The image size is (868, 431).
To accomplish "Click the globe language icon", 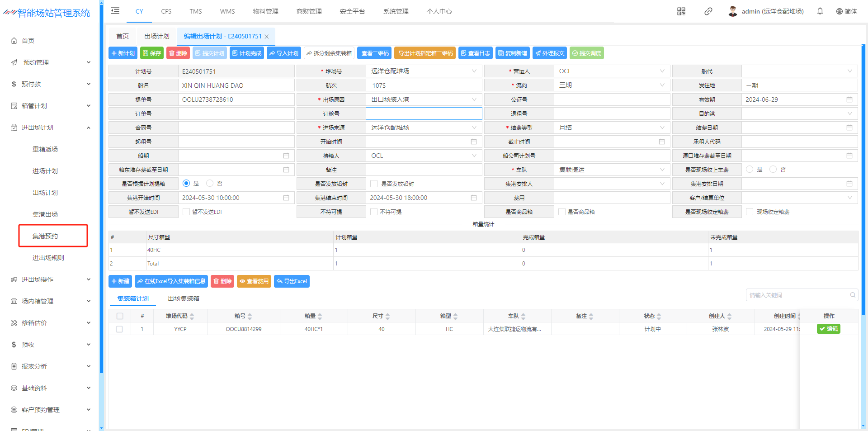I will pos(839,11).
